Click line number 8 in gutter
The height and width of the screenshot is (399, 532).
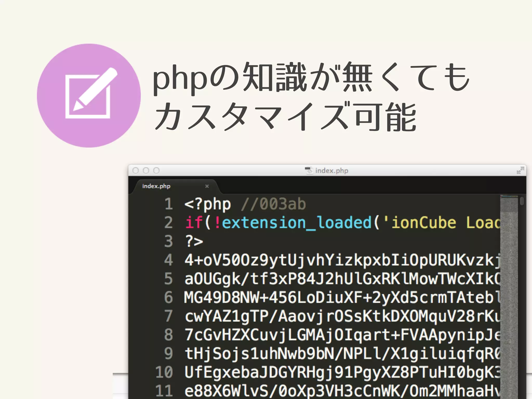pyautogui.click(x=169, y=335)
